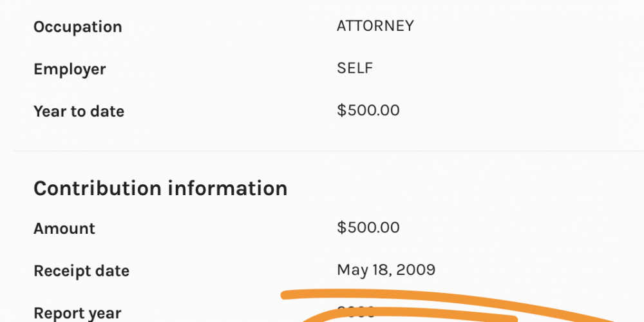The image size is (644, 322).
Task: Click the year 2009 in the receipt date
Action: [x=416, y=270]
